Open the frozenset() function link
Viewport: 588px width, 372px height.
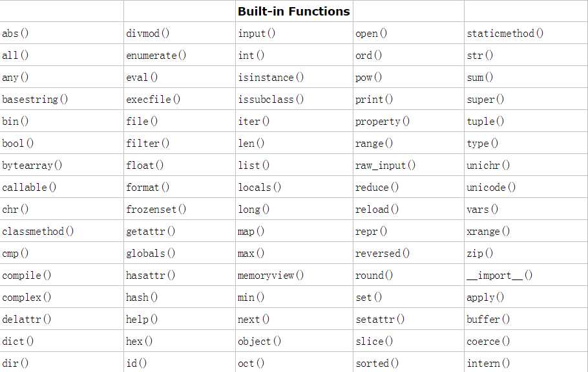(156, 210)
